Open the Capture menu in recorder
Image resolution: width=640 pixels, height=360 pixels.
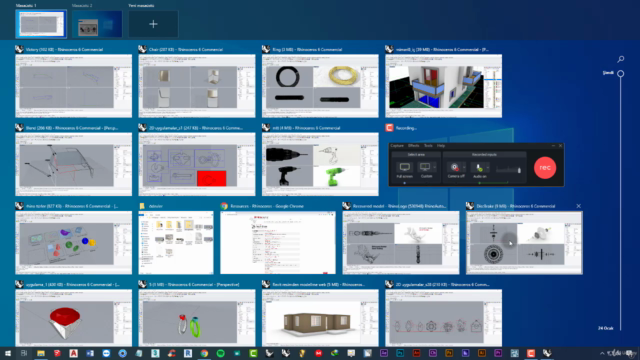tap(397, 146)
